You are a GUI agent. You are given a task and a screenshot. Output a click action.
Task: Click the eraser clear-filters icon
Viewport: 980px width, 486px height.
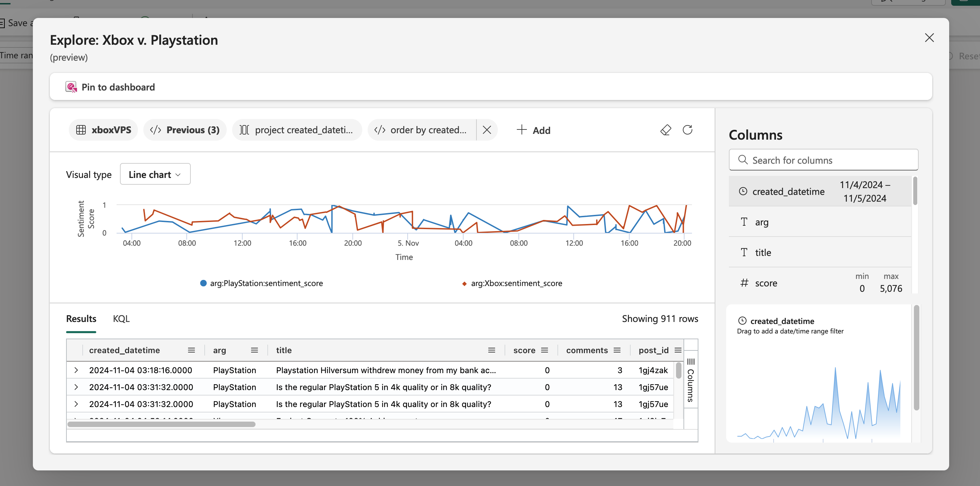point(666,130)
